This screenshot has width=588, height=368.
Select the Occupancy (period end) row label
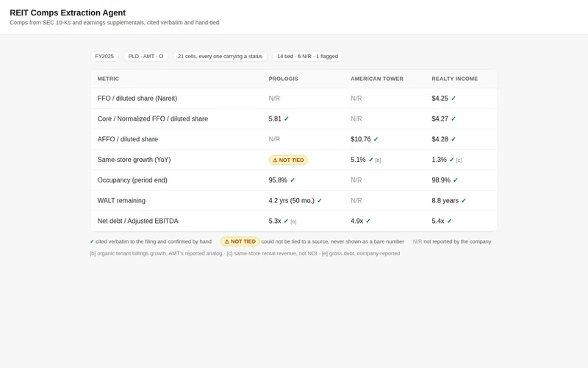click(x=132, y=180)
